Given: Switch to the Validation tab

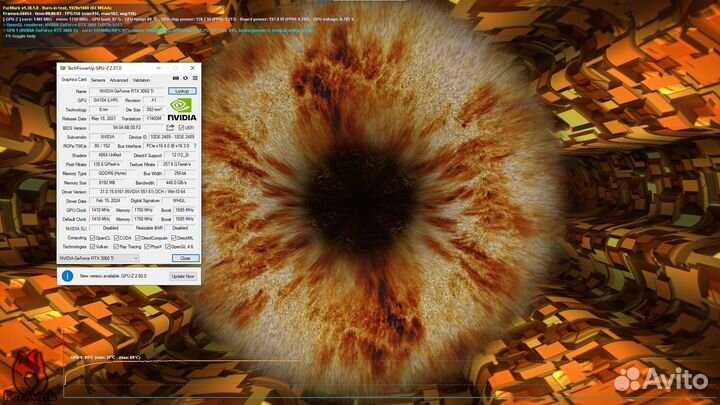Looking at the screenshot, I should pos(142,79).
